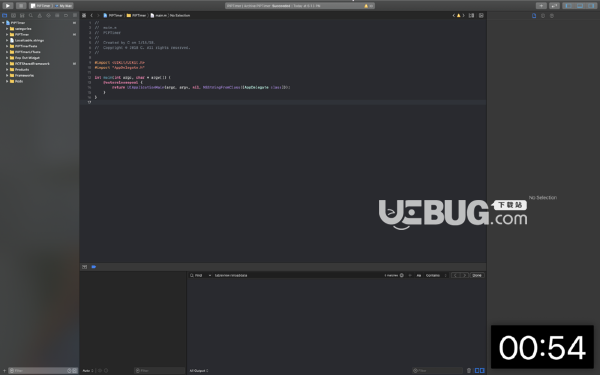Screen dimensions: 600x375
Task: Go to next find match
Action: point(464,275)
